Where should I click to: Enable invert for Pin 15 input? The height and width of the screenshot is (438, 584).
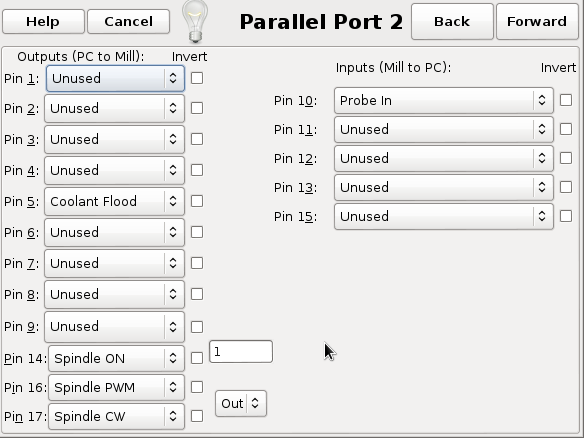[x=566, y=216]
